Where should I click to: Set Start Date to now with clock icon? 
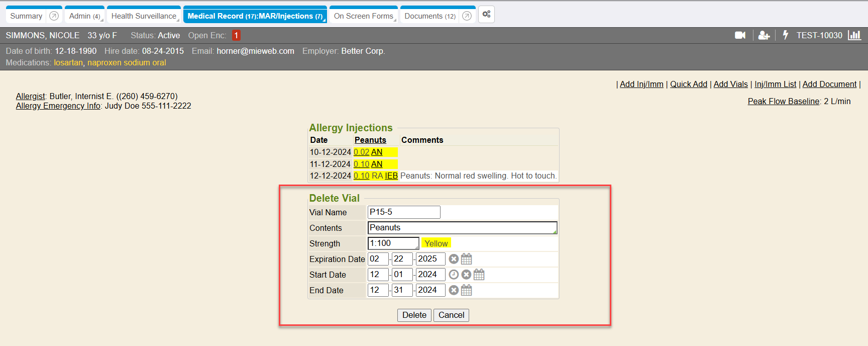pos(454,275)
